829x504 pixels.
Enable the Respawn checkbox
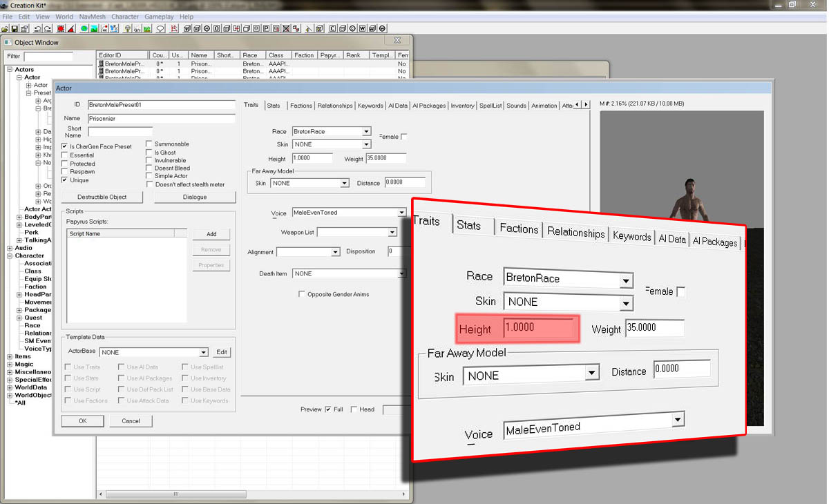coord(65,171)
